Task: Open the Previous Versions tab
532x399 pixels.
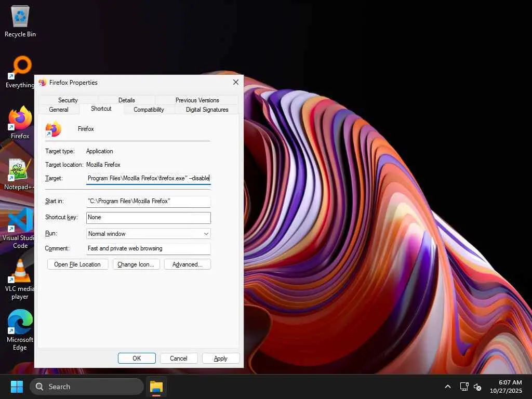Action: pos(197,100)
